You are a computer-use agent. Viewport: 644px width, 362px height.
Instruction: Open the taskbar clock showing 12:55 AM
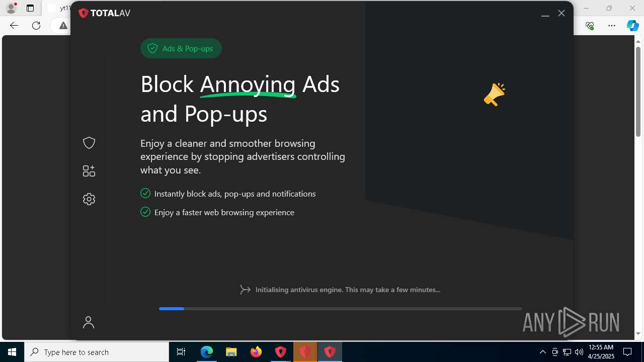point(601,352)
